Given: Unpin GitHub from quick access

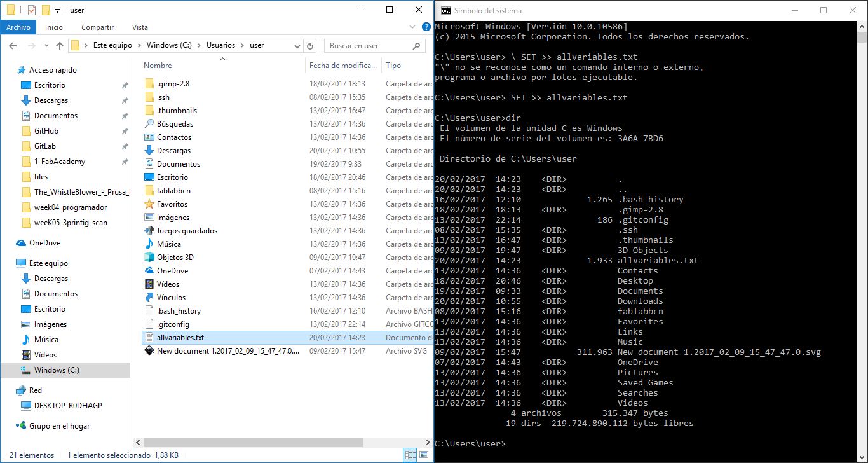Looking at the screenshot, I should click(125, 131).
